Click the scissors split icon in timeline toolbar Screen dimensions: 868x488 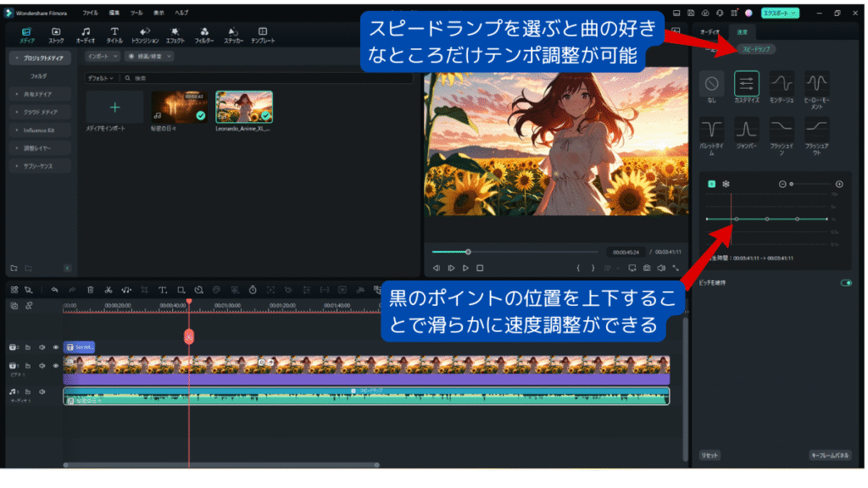[108, 290]
